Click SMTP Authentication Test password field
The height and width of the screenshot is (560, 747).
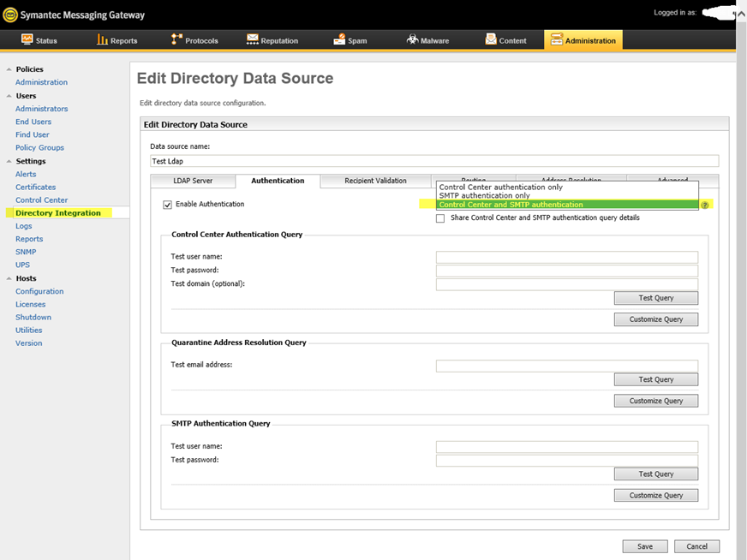pyautogui.click(x=567, y=461)
